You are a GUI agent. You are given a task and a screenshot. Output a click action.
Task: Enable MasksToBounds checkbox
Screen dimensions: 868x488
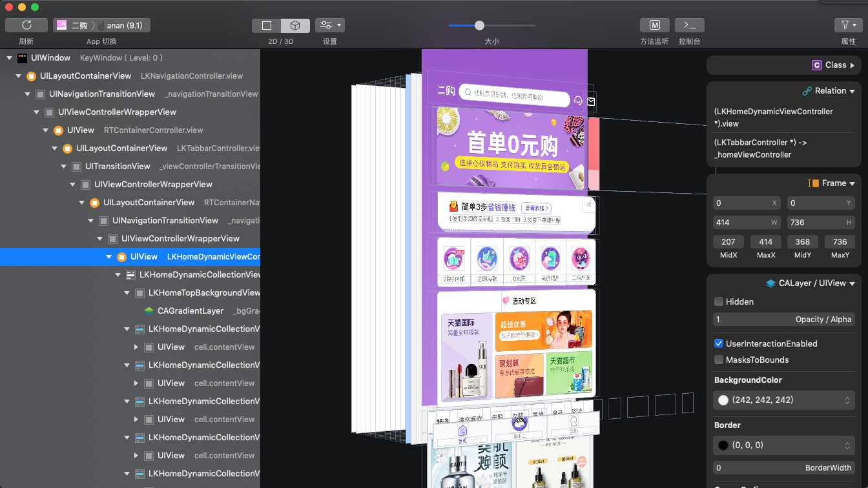coord(718,360)
